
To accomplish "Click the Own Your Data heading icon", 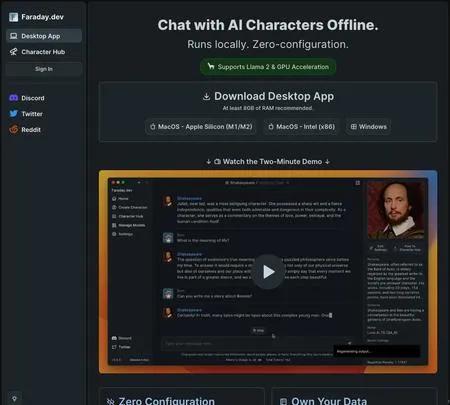I will 283,401.
